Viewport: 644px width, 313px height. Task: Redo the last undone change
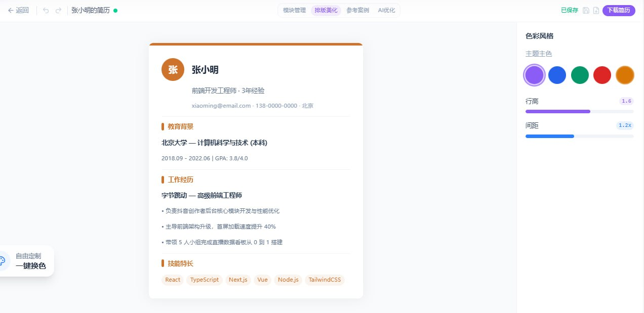tap(58, 10)
